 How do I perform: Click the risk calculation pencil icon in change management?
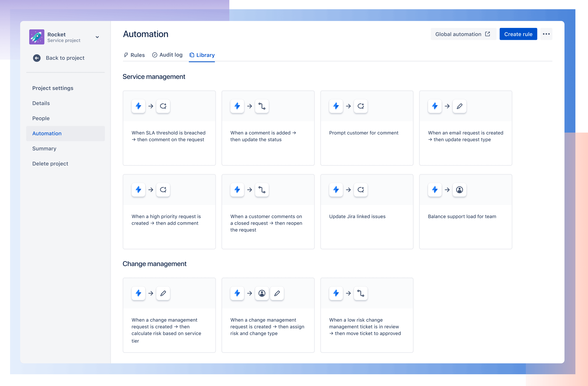163,293
